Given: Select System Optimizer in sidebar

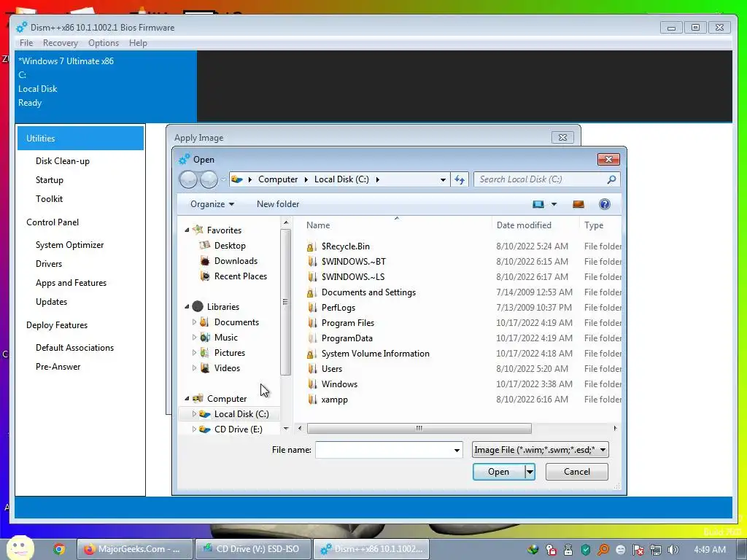Looking at the screenshot, I should [x=69, y=245].
